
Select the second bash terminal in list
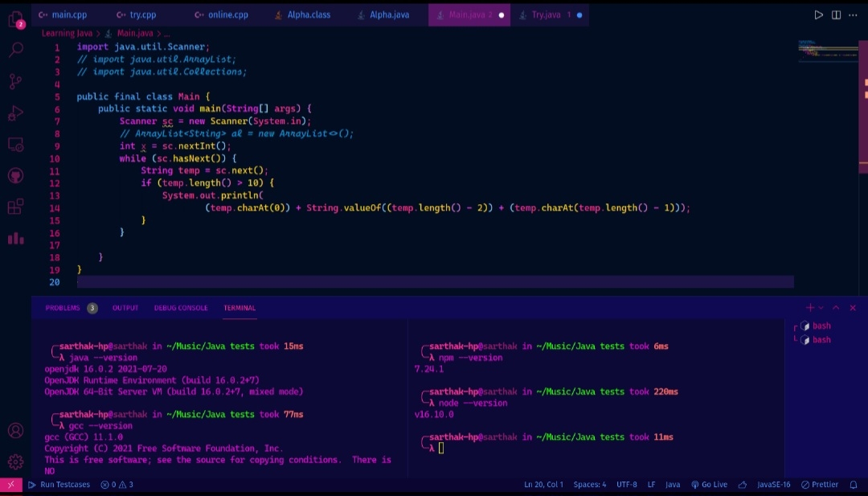tap(821, 340)
